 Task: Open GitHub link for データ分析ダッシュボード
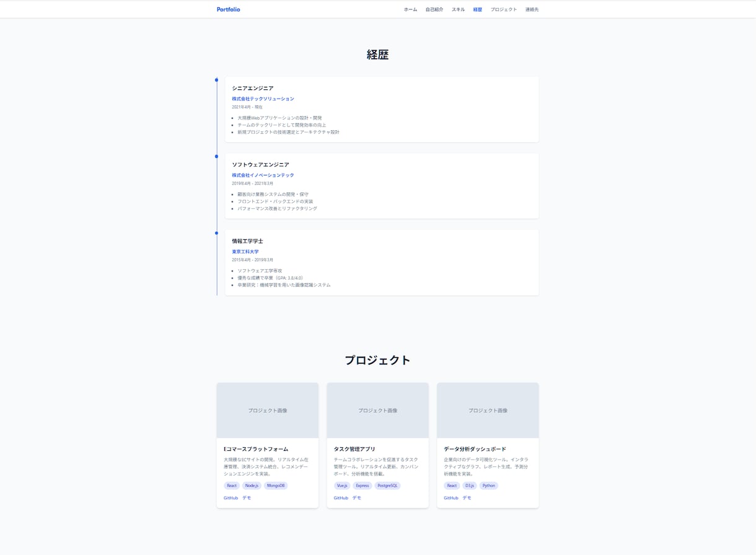(451, 498)
